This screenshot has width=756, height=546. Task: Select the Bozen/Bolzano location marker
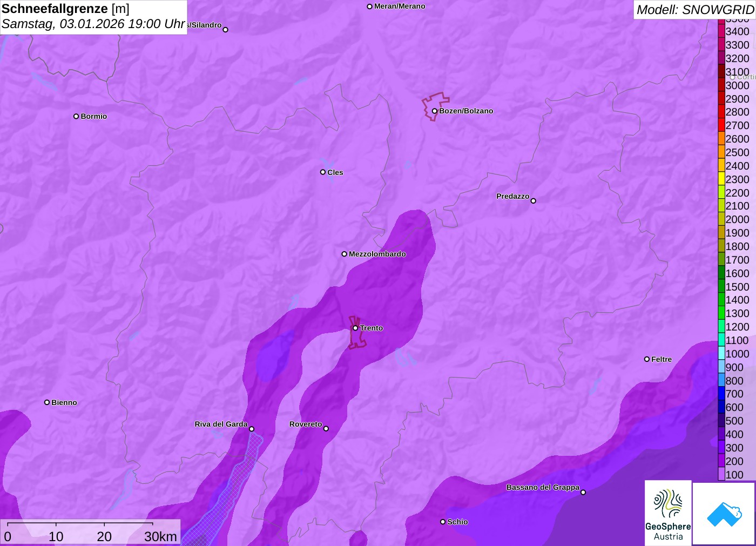[434, 111]
